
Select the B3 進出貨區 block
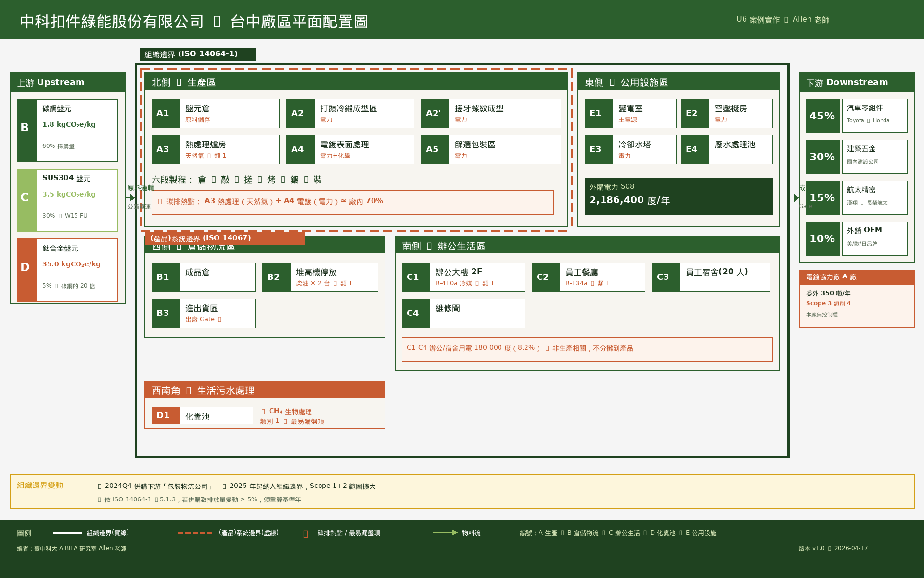tap(204, 314)
